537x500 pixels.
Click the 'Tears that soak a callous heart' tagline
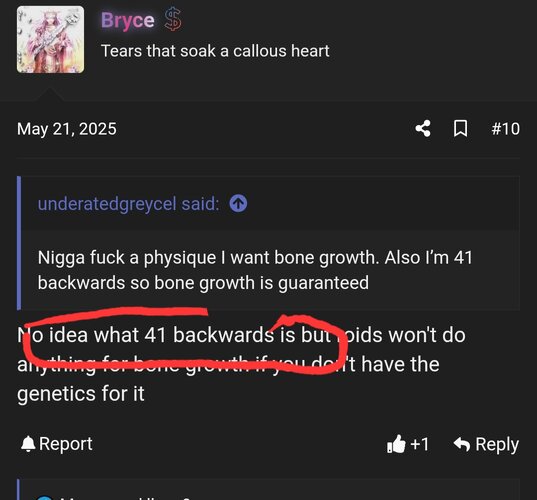[x=215, y=51]
